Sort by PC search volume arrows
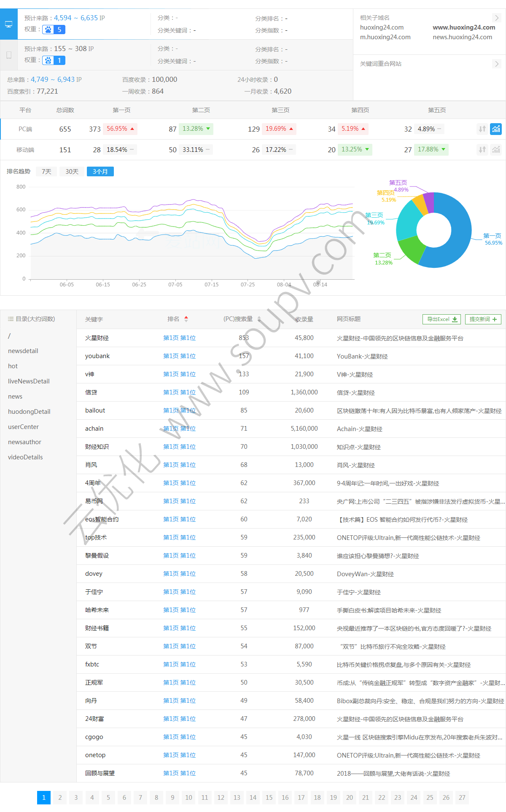Viewport: 506px width, 812px height. (x=259, y=319)
